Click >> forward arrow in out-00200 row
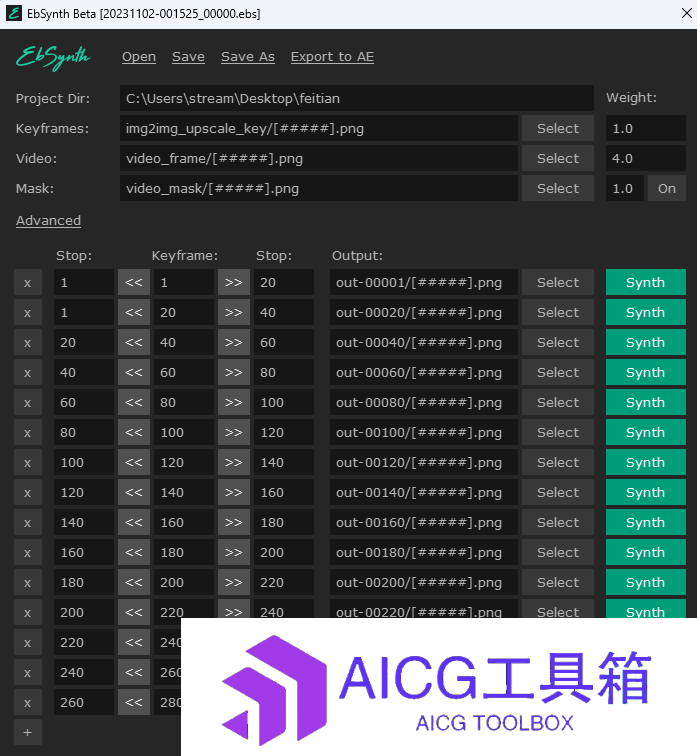This screenshot has height=756, width=697. point(234,582)
